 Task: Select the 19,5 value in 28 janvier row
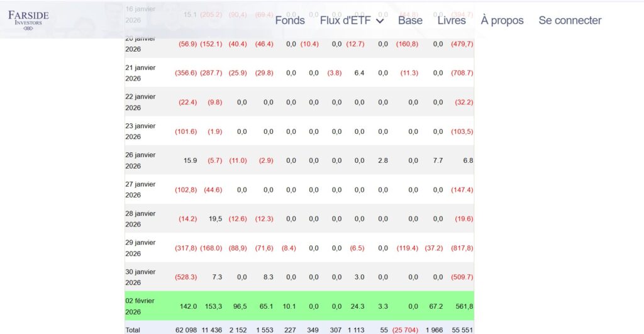(x=215, y=219)
